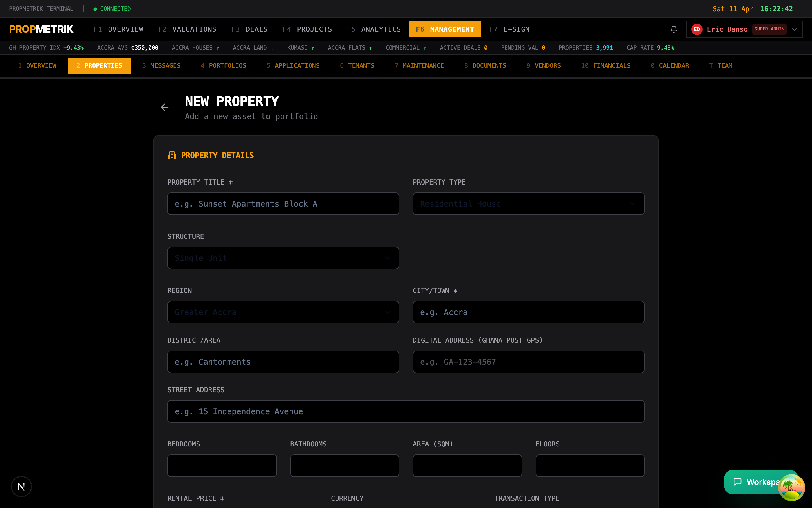Click the Area (SQM) input field
Image resolution: width=812 pixels, height=508 pixels.
click(467, 466)
